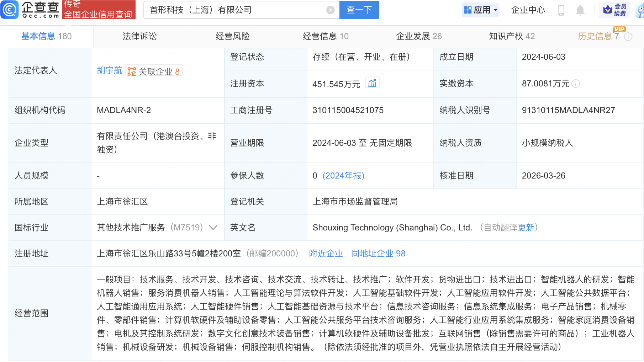Click the info icon next to 历史信息

point(628,36)
